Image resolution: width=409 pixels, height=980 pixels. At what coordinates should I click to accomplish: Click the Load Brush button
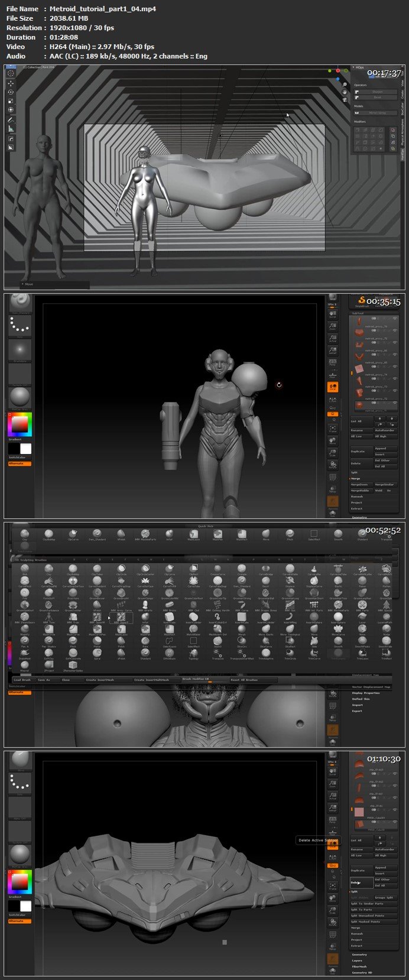22,680
